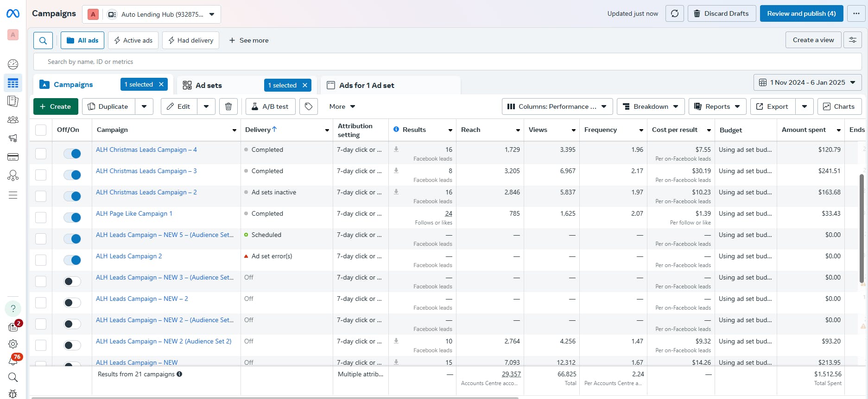Open the help question mark icon
This screenshot has height=399, width=868.
13,309
